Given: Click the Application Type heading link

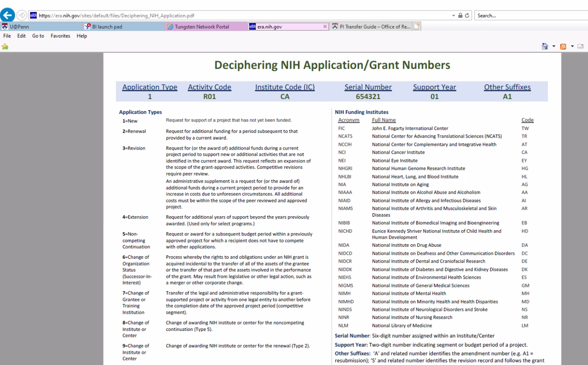Looking at the screenshot, I should 150,87.
